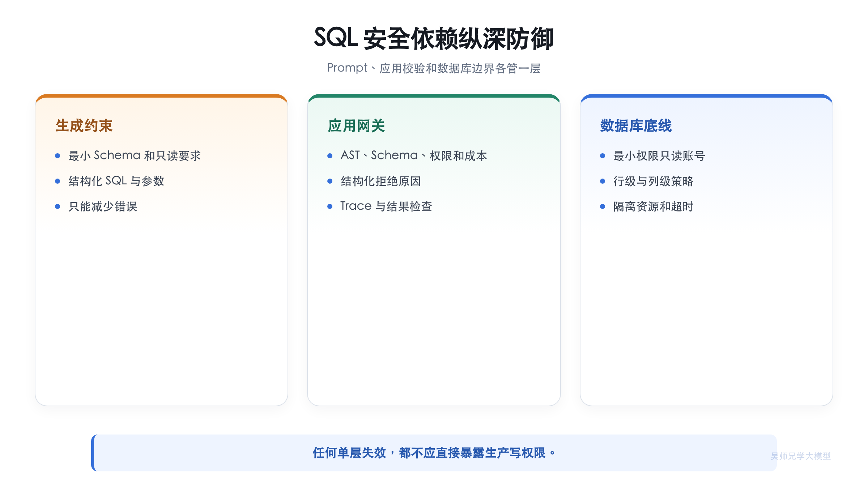Select the 应用网关 card heading
Screen dimensions: 868x488
tap(356, 126)
